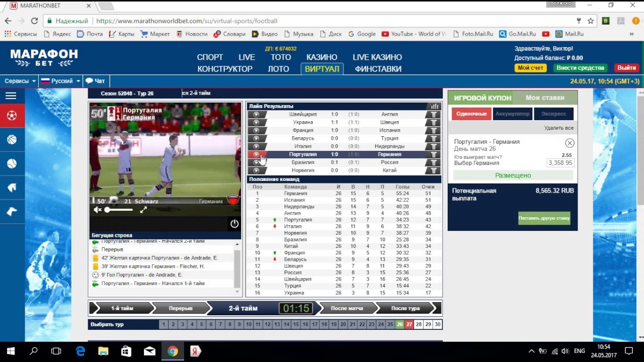Select round 27 in Выбрать тур
644x362 pixels.
[x=409, y=325]
